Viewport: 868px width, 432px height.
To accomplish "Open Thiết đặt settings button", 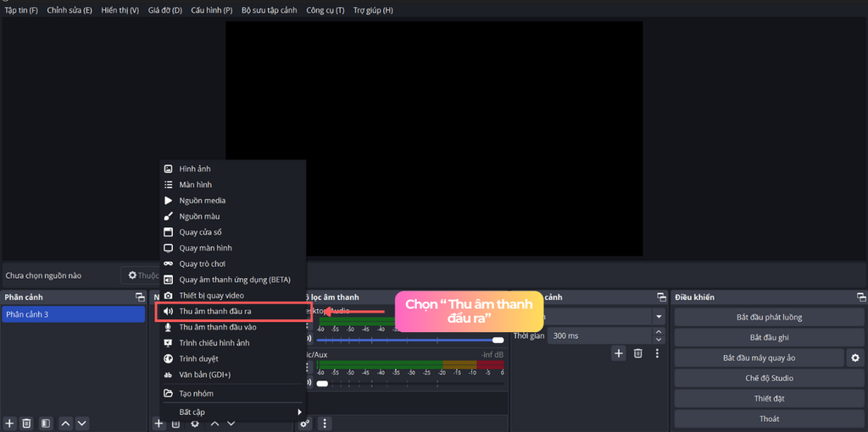I will (x=769, y=398).
